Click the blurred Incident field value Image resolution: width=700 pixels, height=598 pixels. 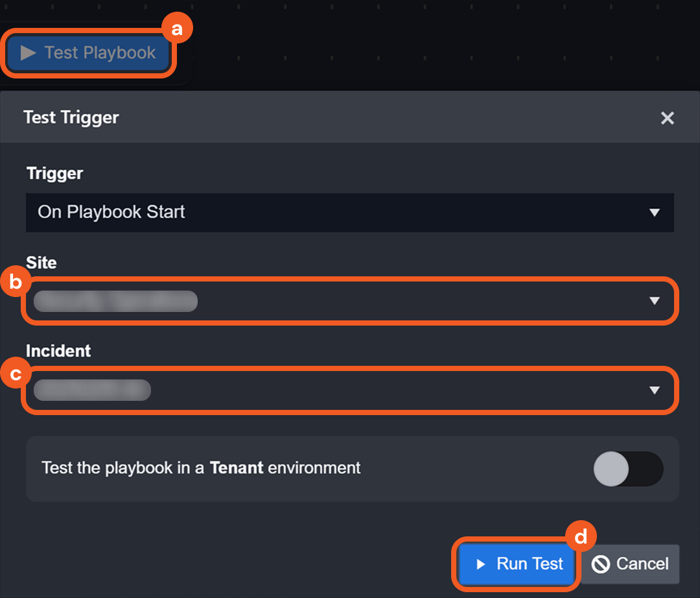click(x=92, y=390)
